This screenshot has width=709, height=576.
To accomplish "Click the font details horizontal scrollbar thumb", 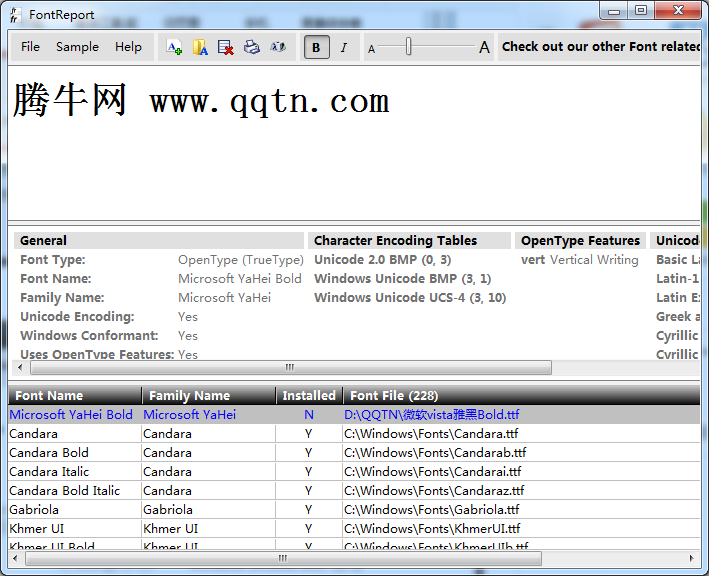I will point(290,368).
